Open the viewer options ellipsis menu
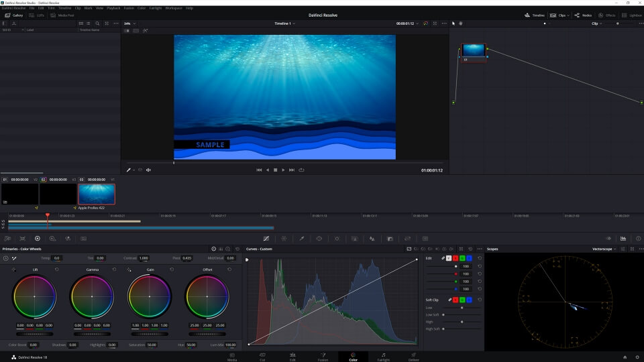644x362 pixels. [x=444, y=23]
